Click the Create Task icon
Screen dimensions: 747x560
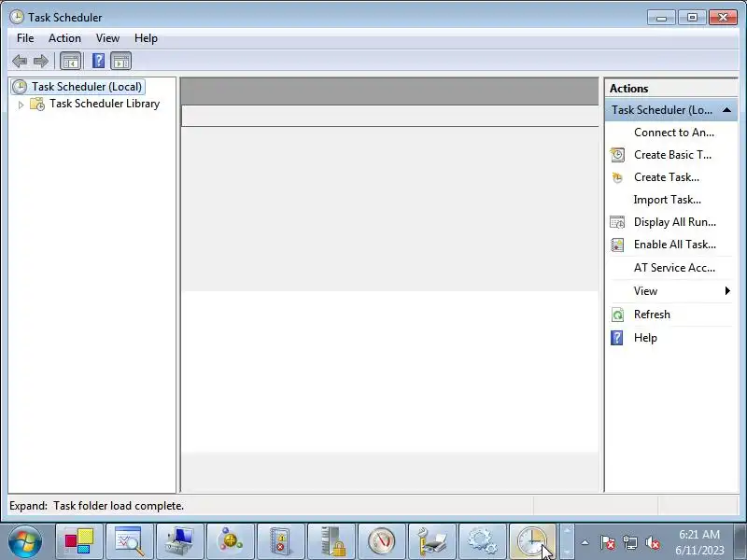pos(617,177)
